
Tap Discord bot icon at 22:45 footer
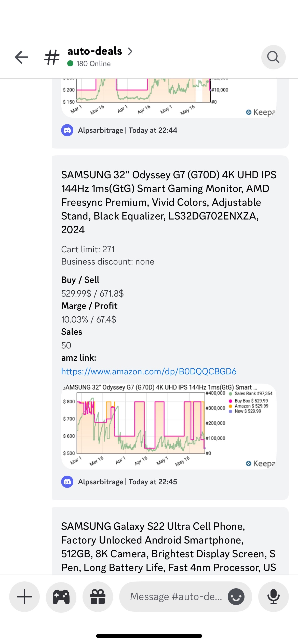(67, 482)
